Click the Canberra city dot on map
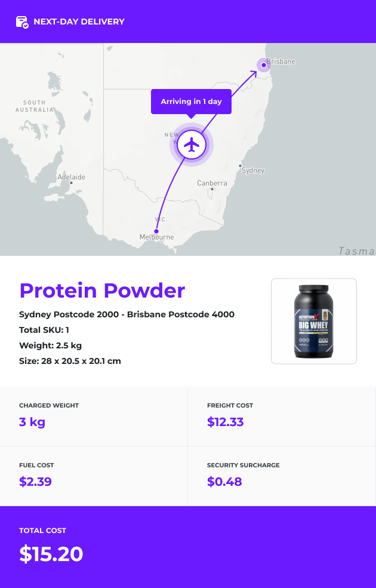Image resolution: width=376 pixels, height=588 pixels. pos(212,189)
